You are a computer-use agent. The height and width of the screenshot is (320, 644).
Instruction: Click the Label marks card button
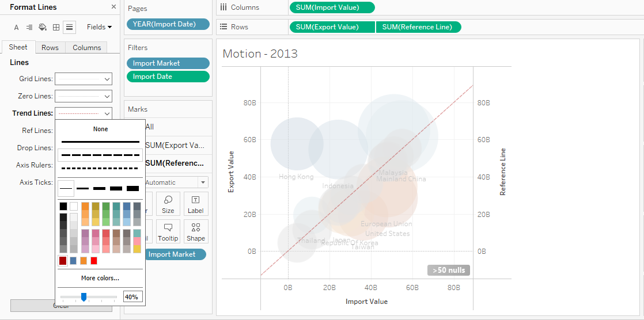click(x=195, y=204)
